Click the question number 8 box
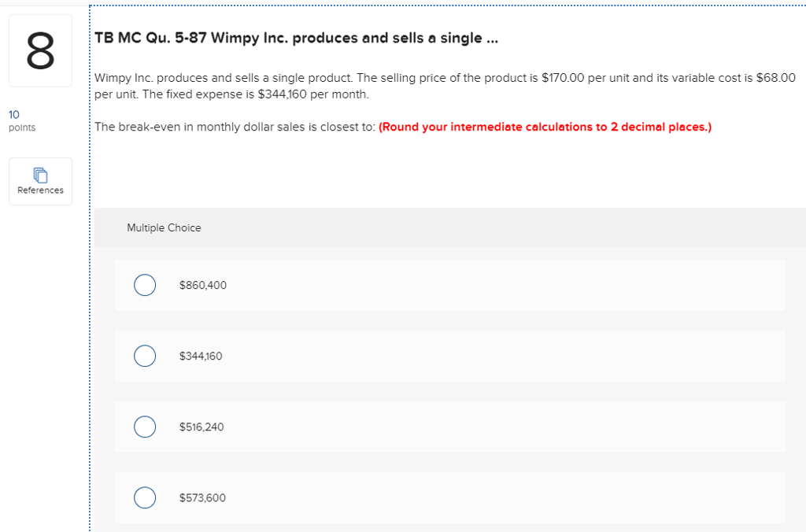Viewport: 806px width, 532px height. [40, 50]
